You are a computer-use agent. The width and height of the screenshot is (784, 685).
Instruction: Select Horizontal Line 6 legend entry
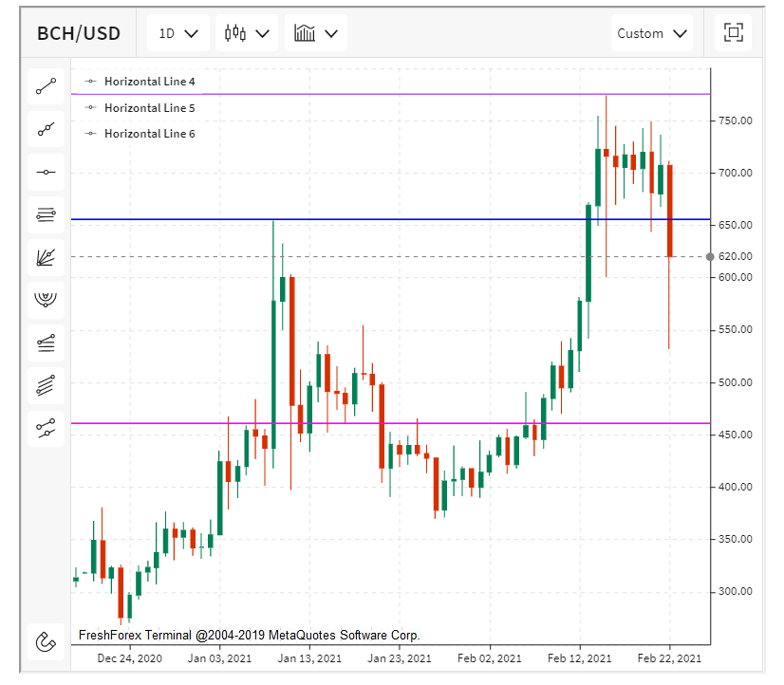(x=140, y=134)
